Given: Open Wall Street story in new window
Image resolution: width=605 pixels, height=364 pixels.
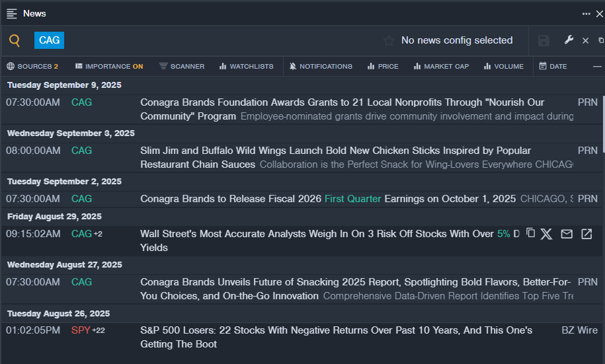Looking at the screenshot, I should tap(586, 234).
